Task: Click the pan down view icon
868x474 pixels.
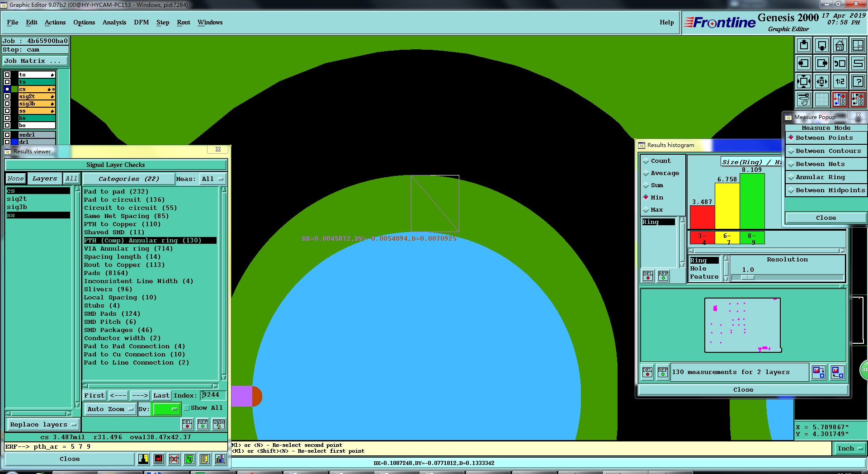Action: click(822, 45)
